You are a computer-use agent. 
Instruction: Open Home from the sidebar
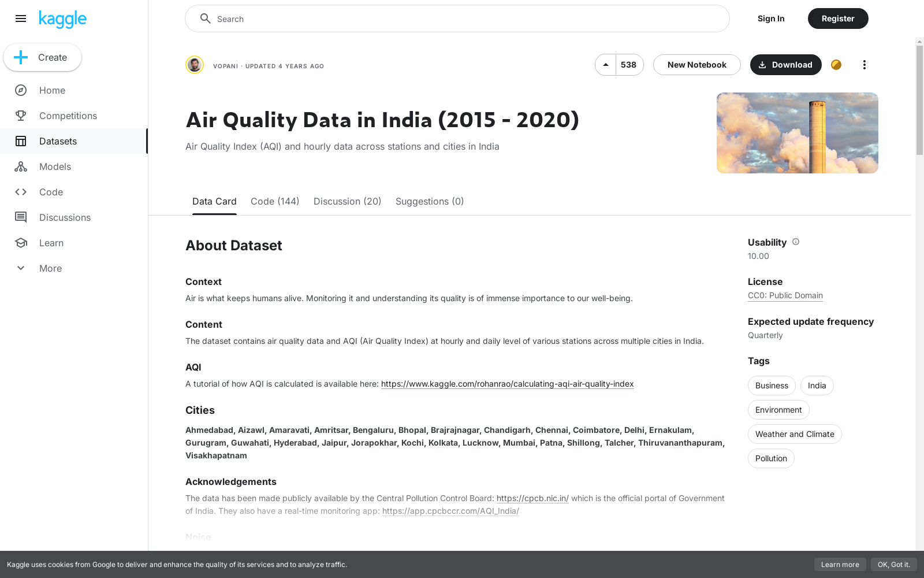tap(74, 90)
